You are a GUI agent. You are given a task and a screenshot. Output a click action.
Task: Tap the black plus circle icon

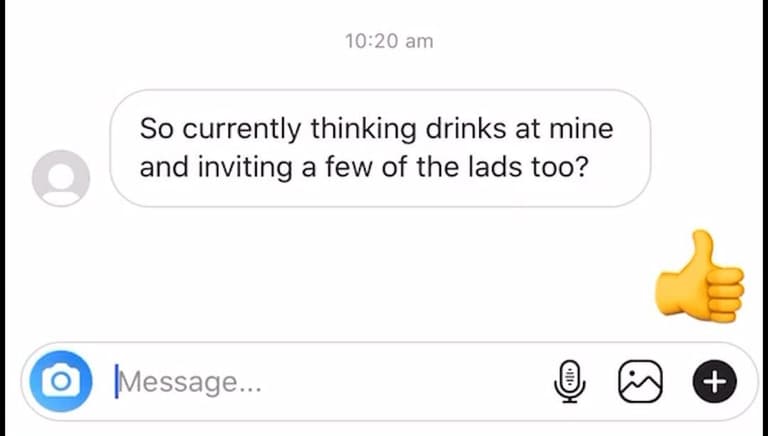(x=714, y=381)
